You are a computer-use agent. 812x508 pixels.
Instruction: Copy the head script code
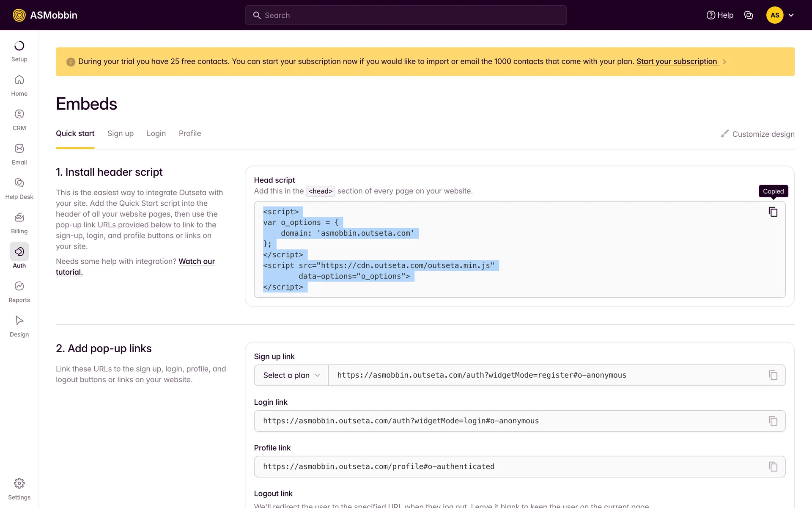point(773,212)
